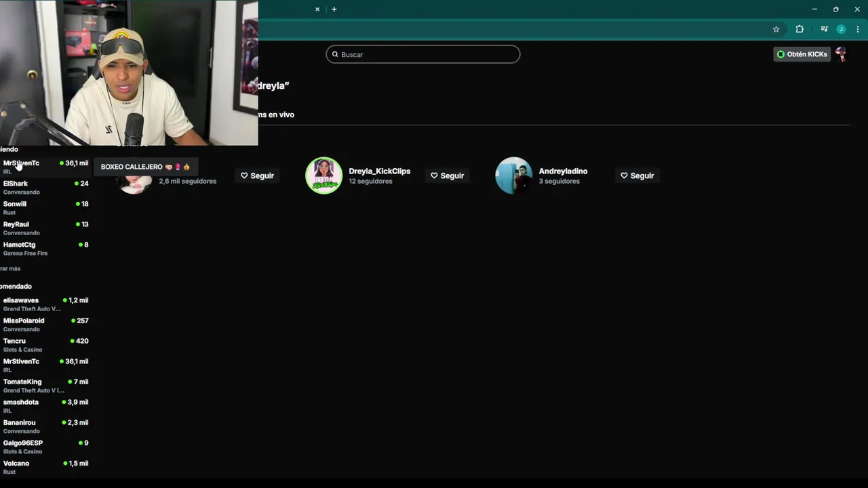
Task: Open the Chrome three-dot menu
Action: pyautogui.click(x=857, y=29)
